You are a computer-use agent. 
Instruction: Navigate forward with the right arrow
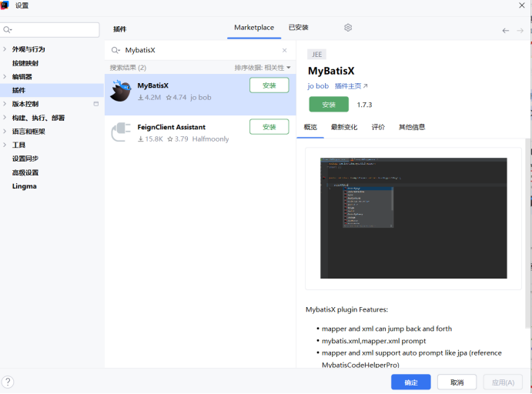(x=520, y=31)
